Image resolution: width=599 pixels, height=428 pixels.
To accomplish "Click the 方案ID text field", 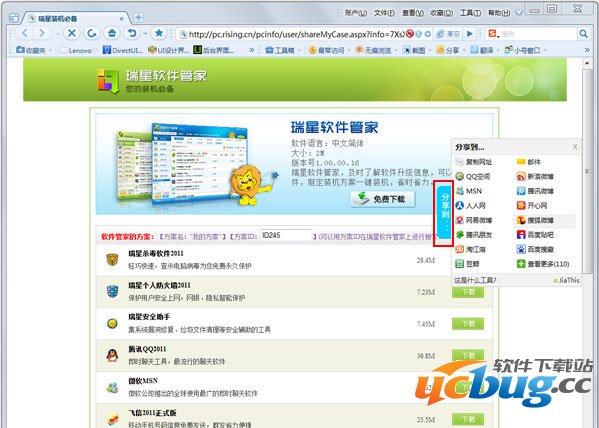I will click(287, 235).
